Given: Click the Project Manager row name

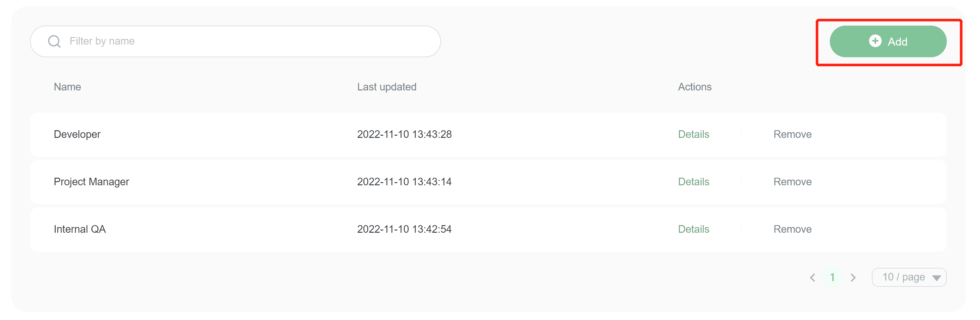Looking at the screenshot, I should point(91,182).
